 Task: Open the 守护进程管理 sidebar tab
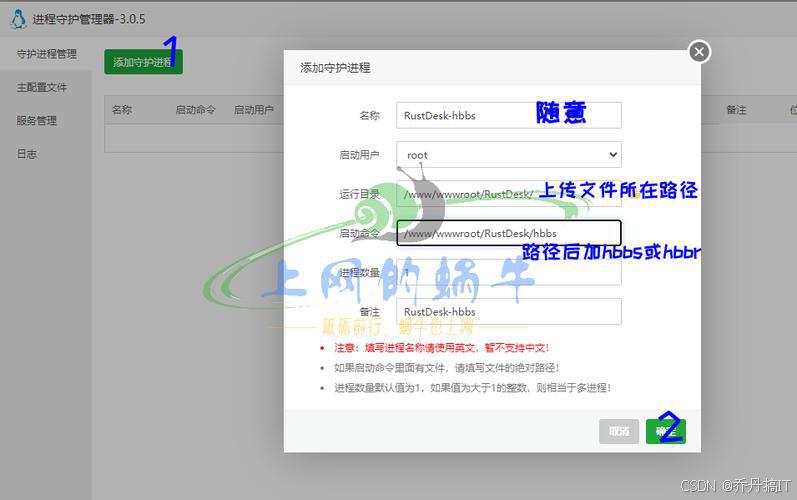point(46,54)
